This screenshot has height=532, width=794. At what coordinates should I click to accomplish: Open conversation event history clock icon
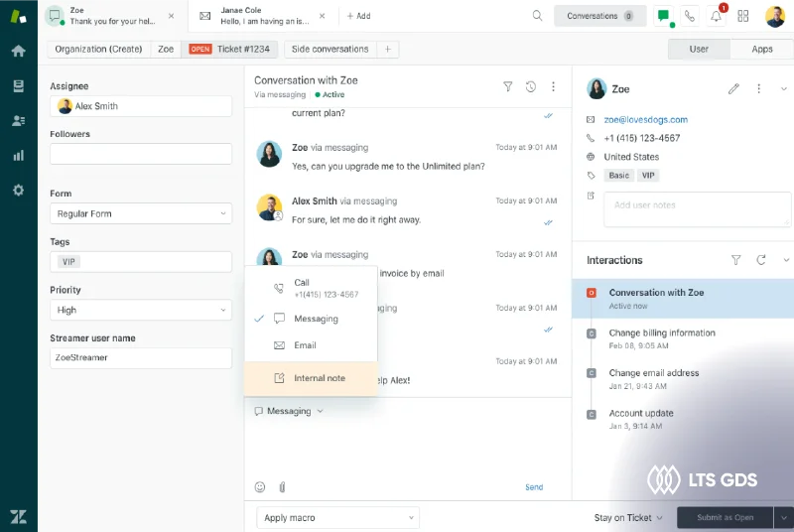coord(531,87)
